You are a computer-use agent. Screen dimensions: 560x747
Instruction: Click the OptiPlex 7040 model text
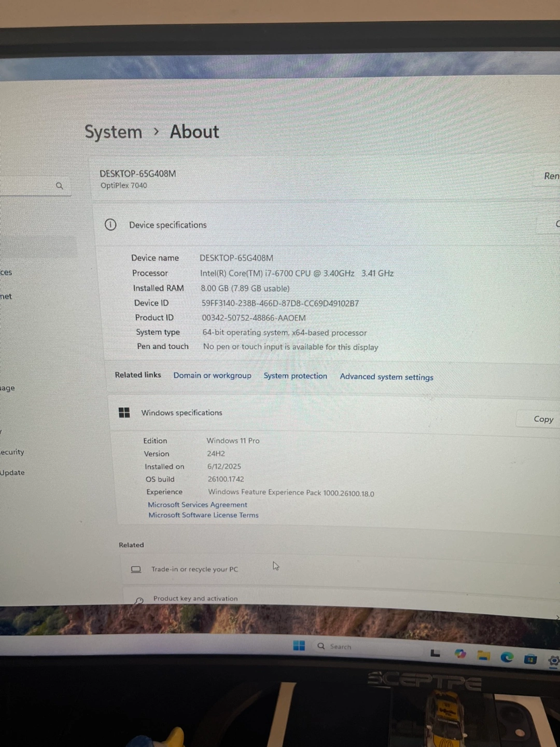click(x=124, y=185)
